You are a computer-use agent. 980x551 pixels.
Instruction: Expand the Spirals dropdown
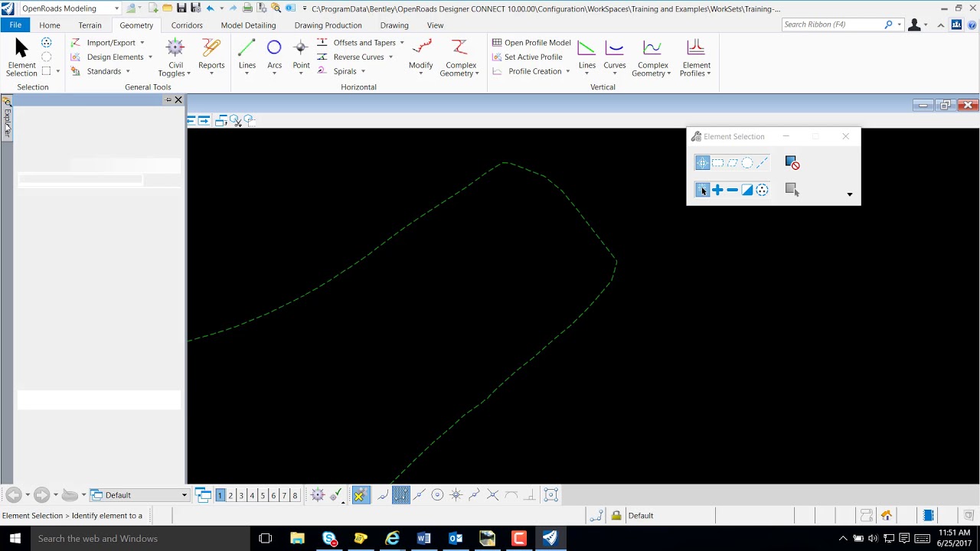click(363, 71)
